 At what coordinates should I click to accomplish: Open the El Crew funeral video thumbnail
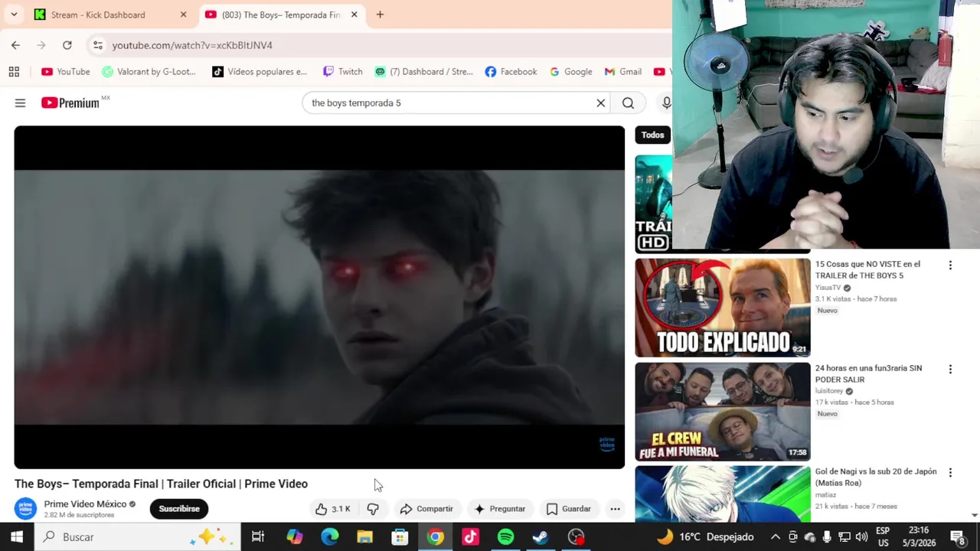(722, 412)
